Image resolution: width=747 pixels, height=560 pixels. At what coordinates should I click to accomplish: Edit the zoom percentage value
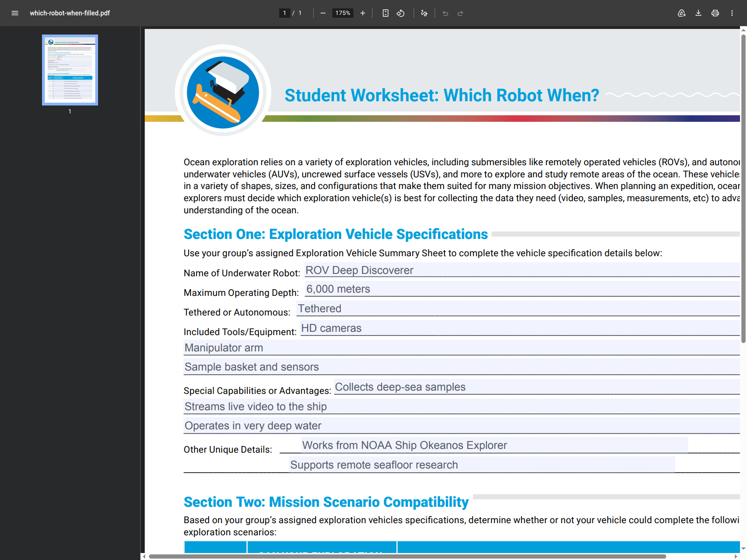tap(343, 13)
